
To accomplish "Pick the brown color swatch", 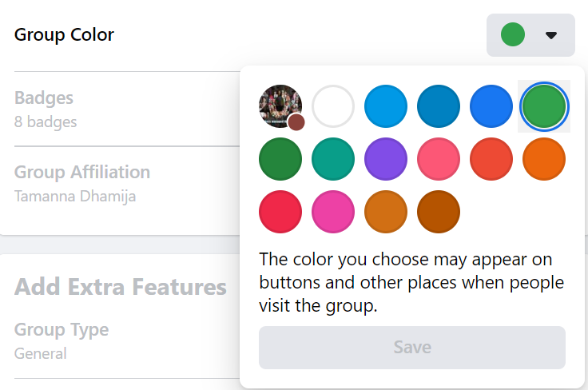I will (439, 212).
